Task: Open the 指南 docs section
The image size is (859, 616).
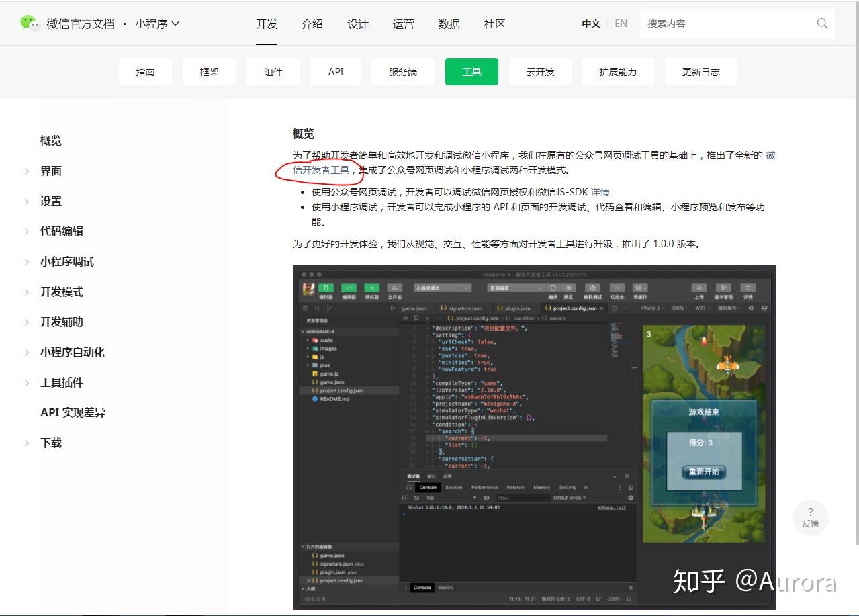Action: (x=146, y=72)
